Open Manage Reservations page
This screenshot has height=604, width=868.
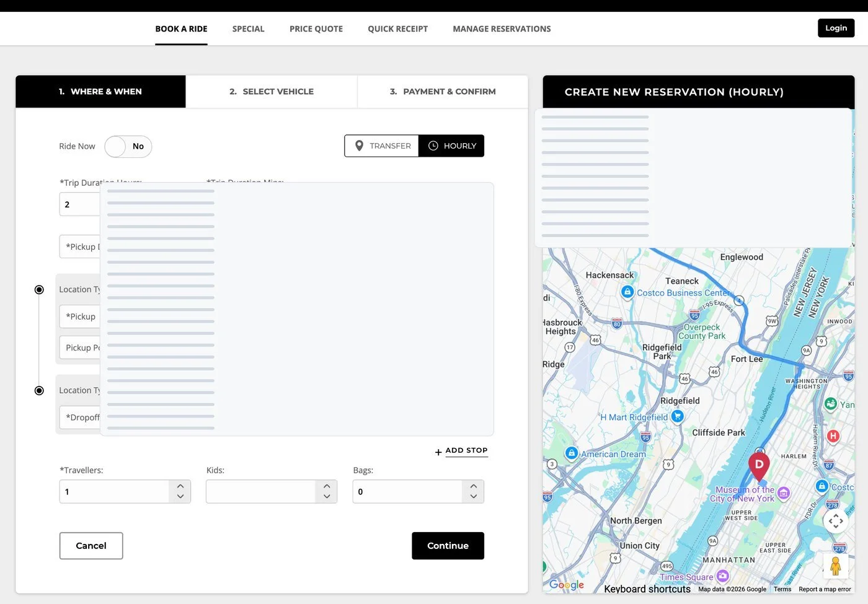pyautogui.click(x=502, y=29)
